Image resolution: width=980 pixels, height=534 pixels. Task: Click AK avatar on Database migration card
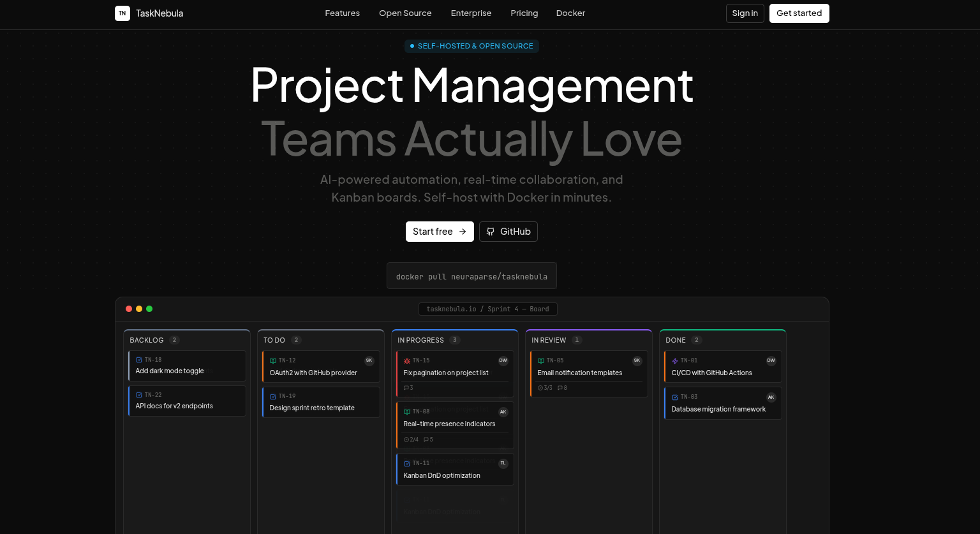(x=771, y=397)
